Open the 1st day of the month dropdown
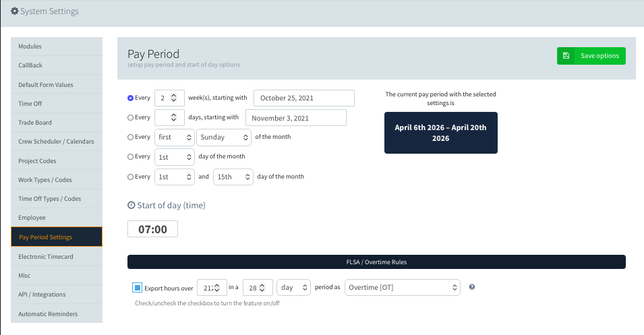 tap(174, 157)
